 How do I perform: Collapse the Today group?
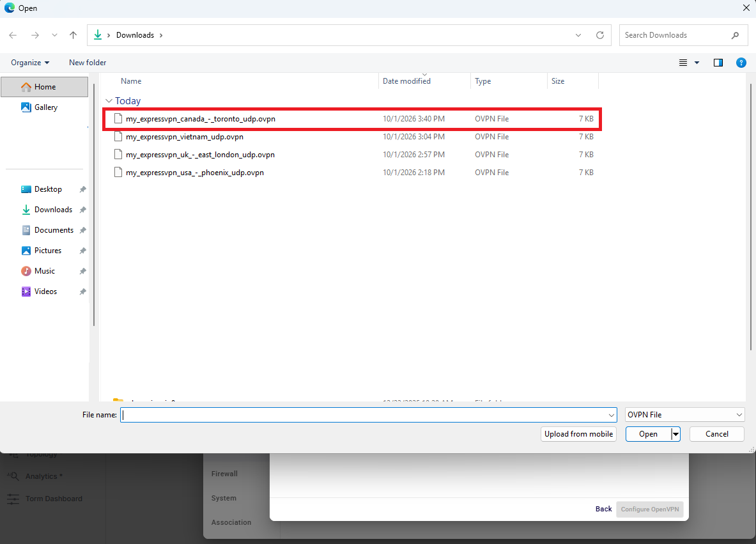[109, 101]
